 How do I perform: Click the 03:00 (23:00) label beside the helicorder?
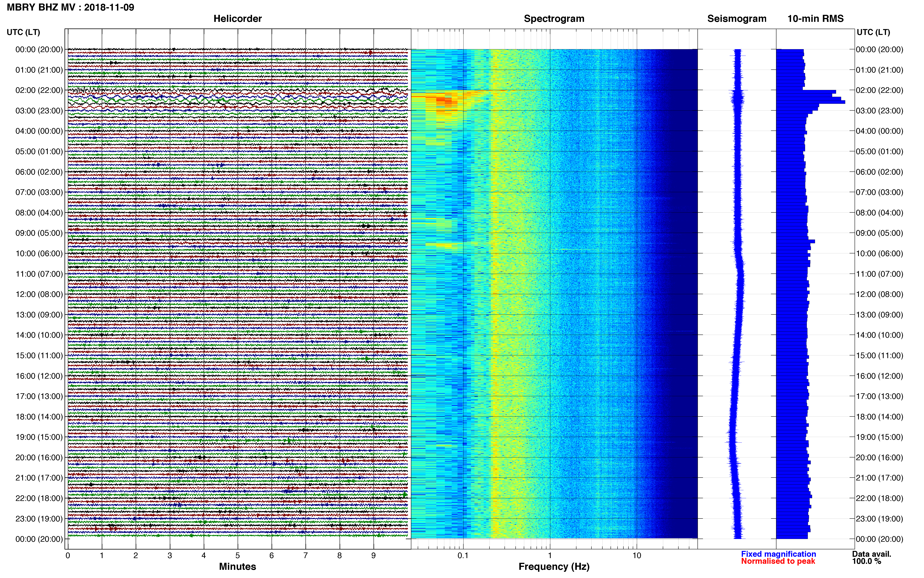pyautogui.click(x=39, y=111)
